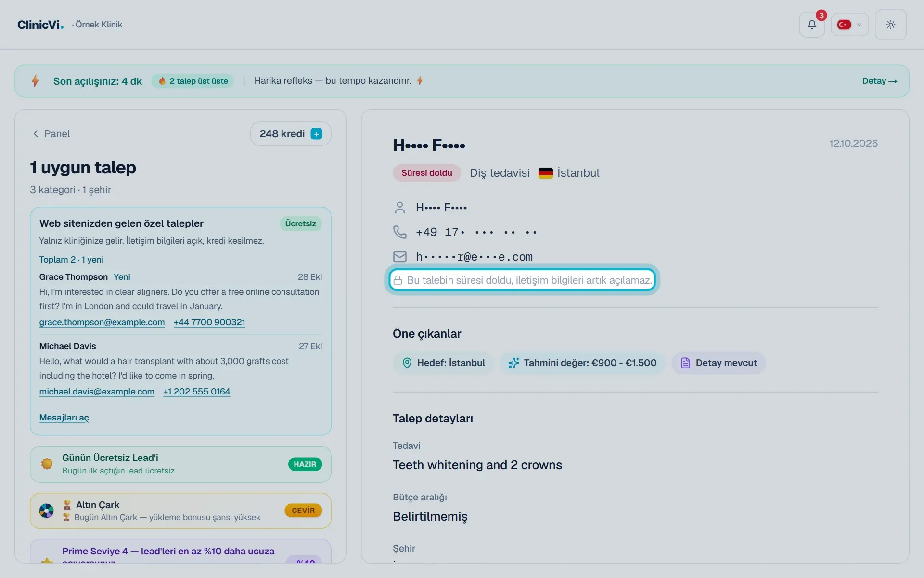Screen dimensions: 924x578
Task: Call +44 7700 900321 link
Action: coord(209,322)
